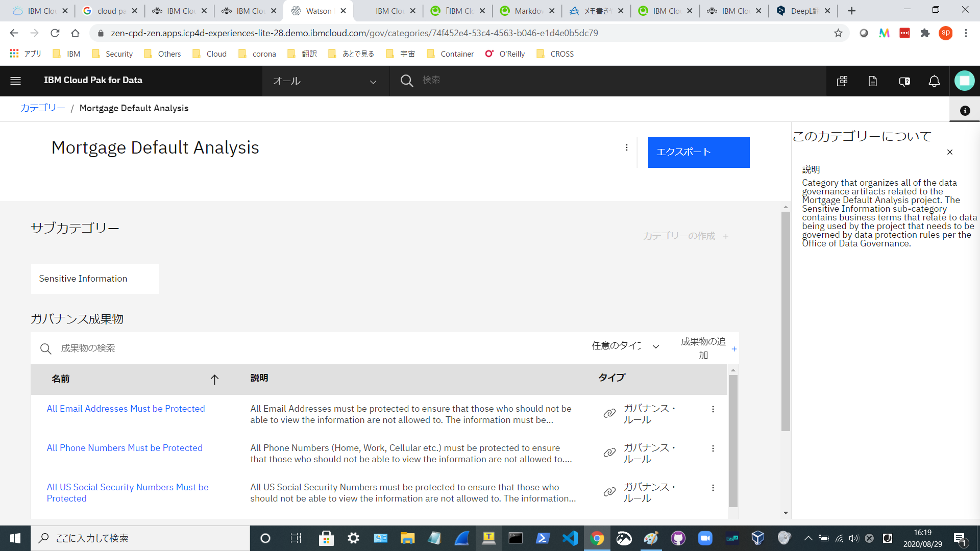Sort by 名前 column arrow
This screenshot has width=980, height=551.
pos(214,379)
